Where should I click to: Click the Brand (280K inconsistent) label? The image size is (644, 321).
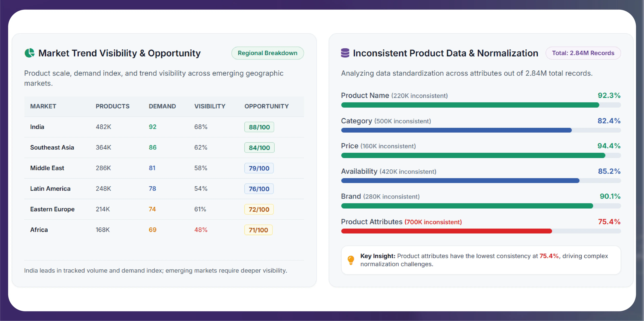[380, 196]
